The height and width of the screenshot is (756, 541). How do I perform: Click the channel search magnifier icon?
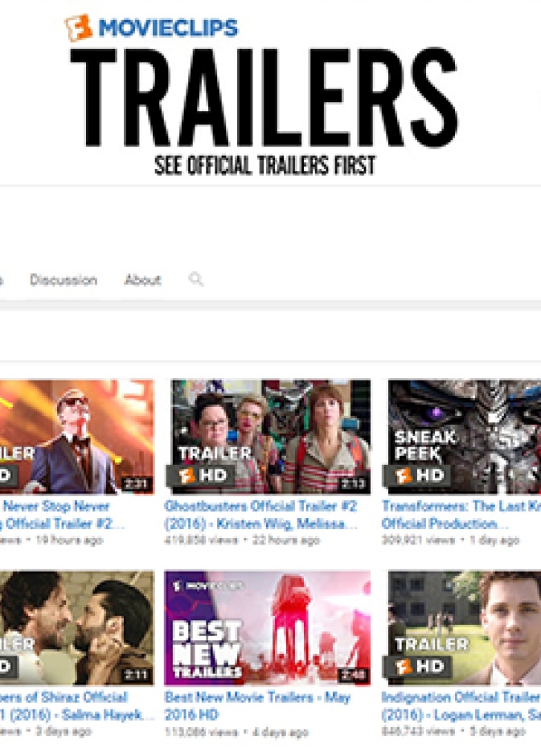pyautogui.click(x=195, y=279)
